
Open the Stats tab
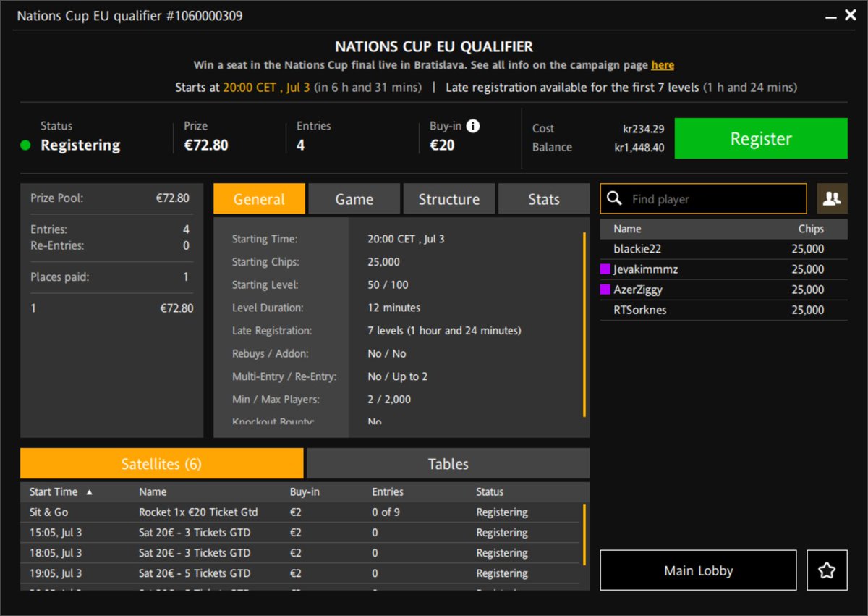point(544,198)
